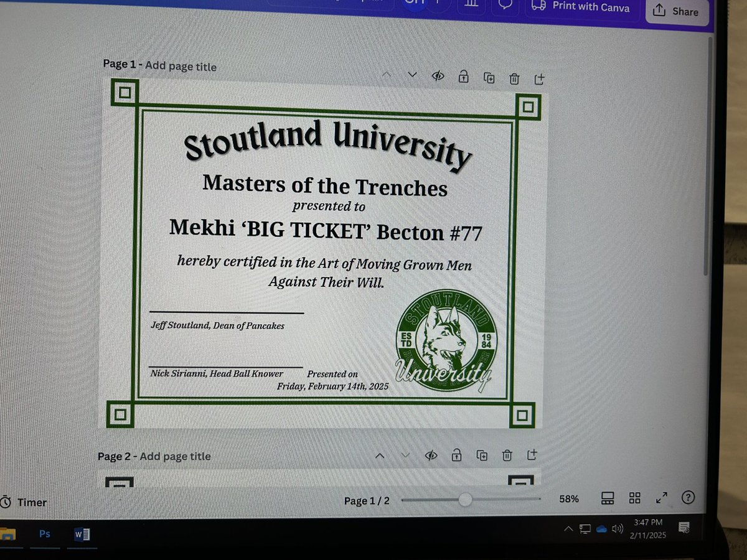Select 'Masters of the Trenches' heading
The width and height of the screenshot is (747, 560).
(x=325, y=185)
